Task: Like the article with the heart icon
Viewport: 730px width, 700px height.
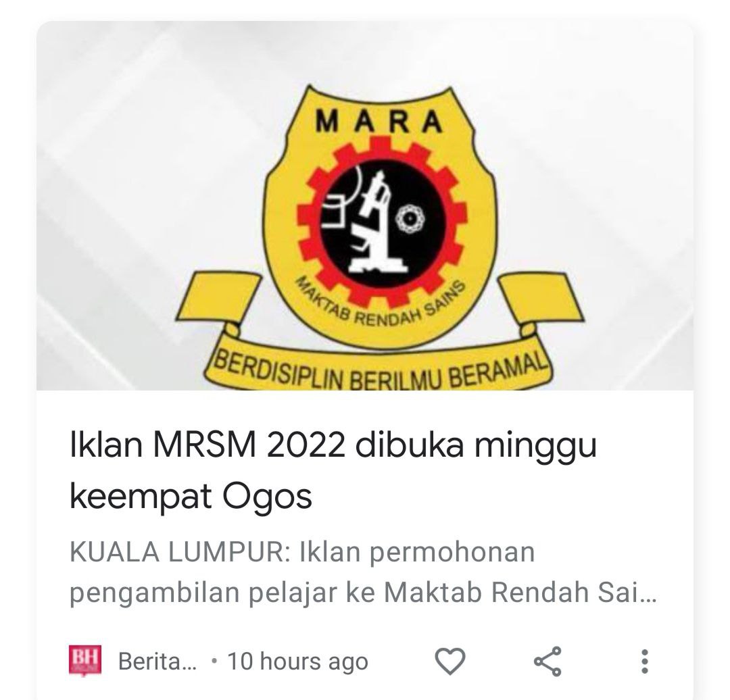Action: pos(449,660)
